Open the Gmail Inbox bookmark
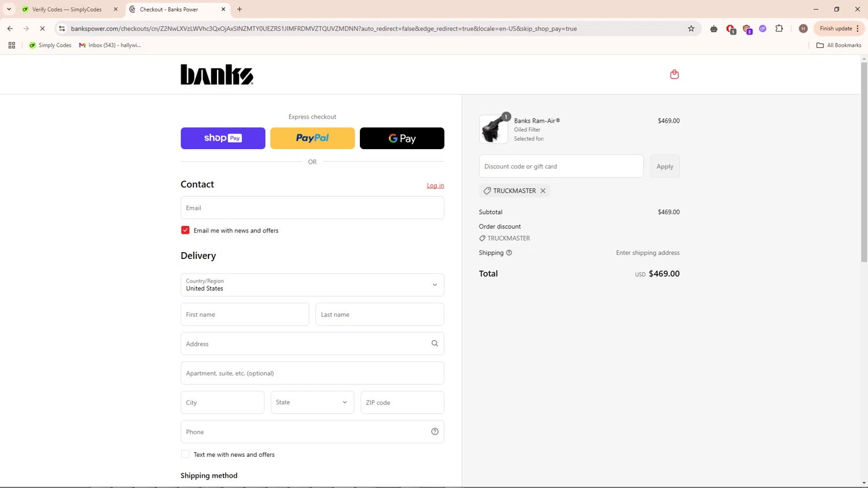Viewport: 868px width, 488px height. (110, 45)
